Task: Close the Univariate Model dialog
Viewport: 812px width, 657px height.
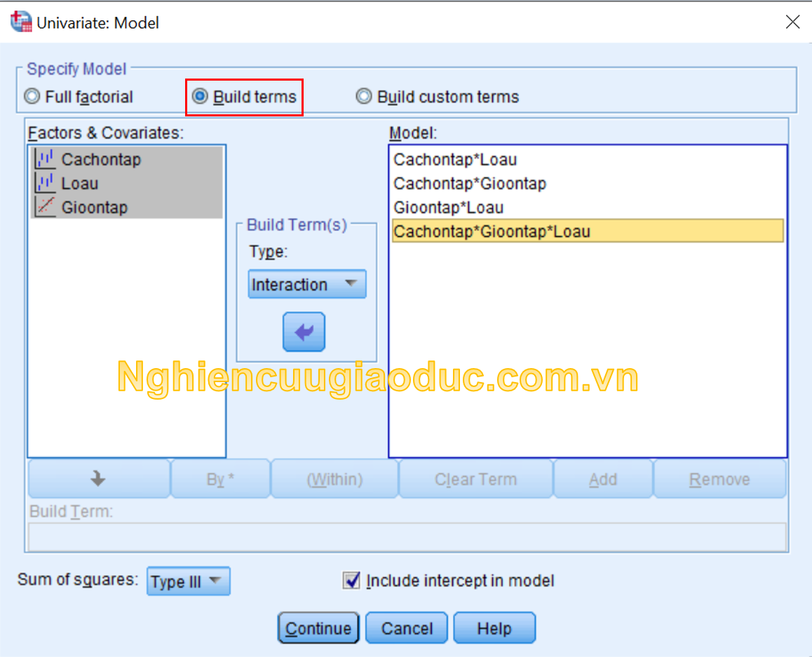Action: (792, 22)
